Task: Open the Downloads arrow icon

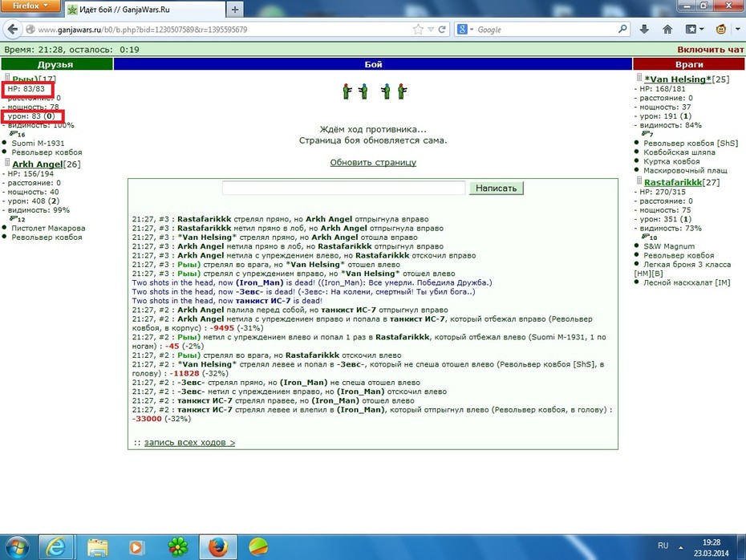Action: tap(644, 30)
